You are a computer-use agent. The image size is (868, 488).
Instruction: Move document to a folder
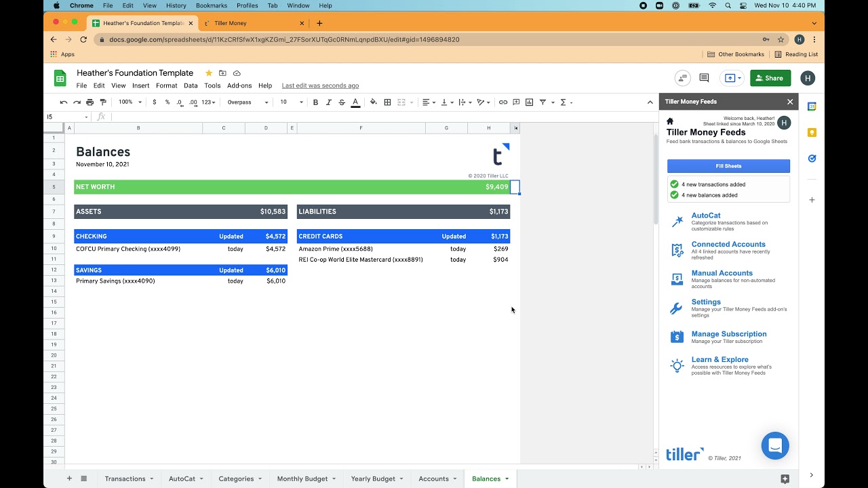coord(222,73)
